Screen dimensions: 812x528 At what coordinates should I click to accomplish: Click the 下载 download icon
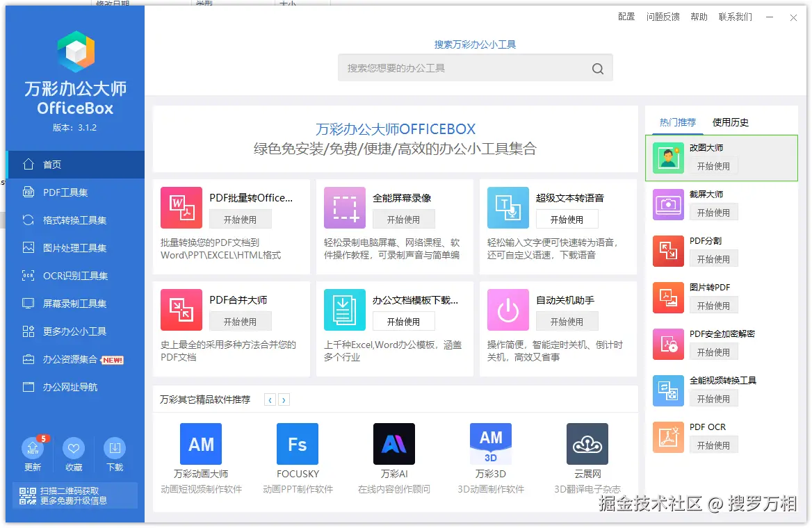click(x=115, y=448)
